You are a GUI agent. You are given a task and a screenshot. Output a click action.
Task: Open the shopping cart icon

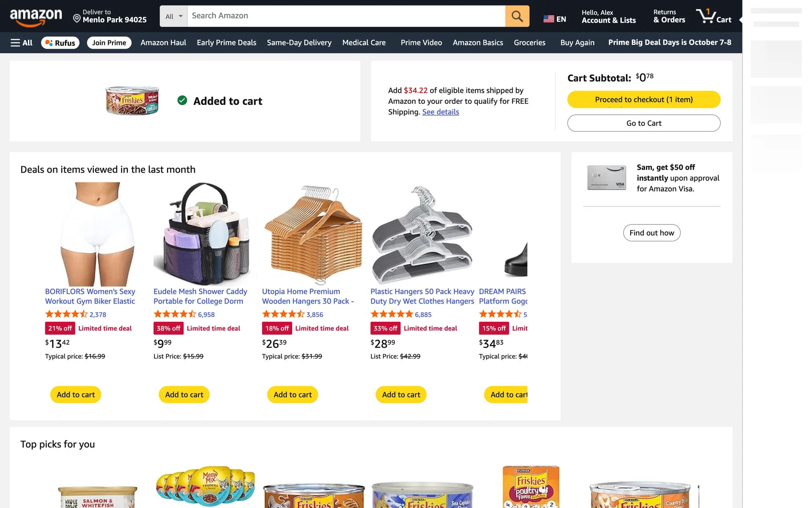(713, 16)
